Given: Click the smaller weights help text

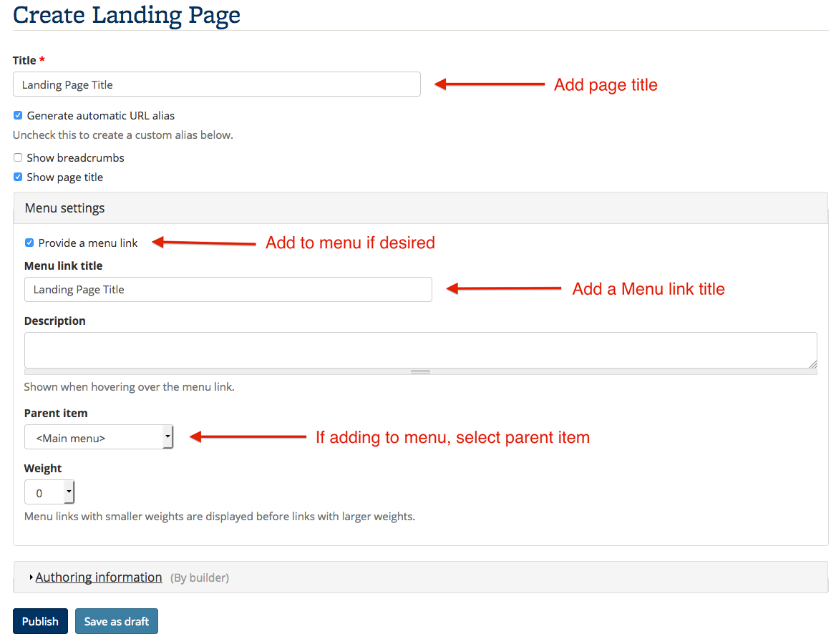Looking at the screenshot, I should pos(220,516).
